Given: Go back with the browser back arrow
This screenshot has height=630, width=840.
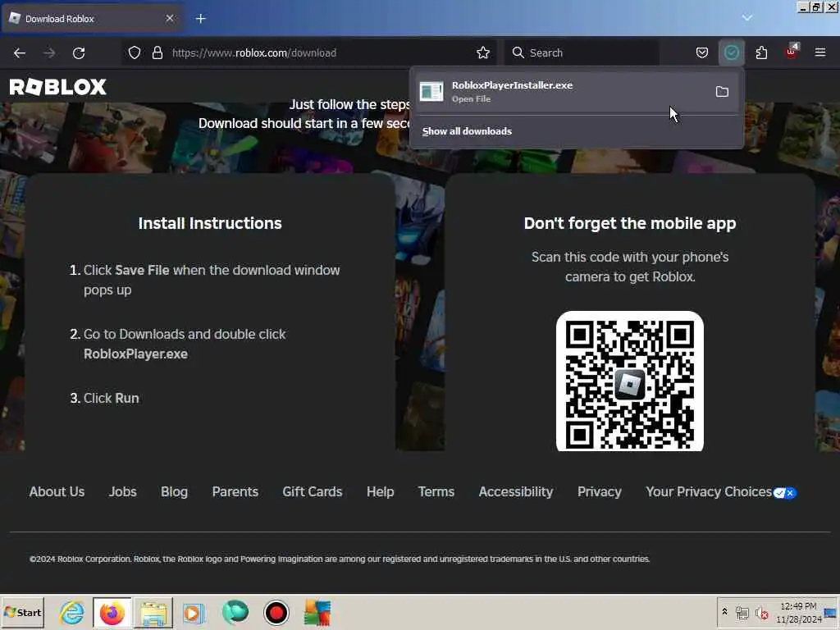Looking at the screenshot, I should (x=20, y=52).
